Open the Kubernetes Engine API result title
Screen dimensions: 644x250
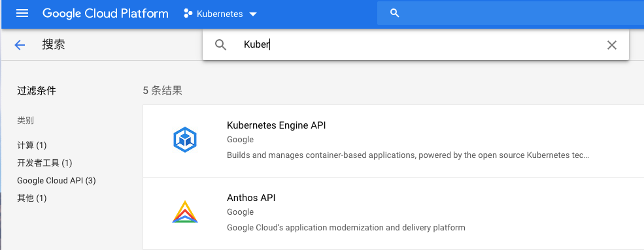(x=276, y=125)
